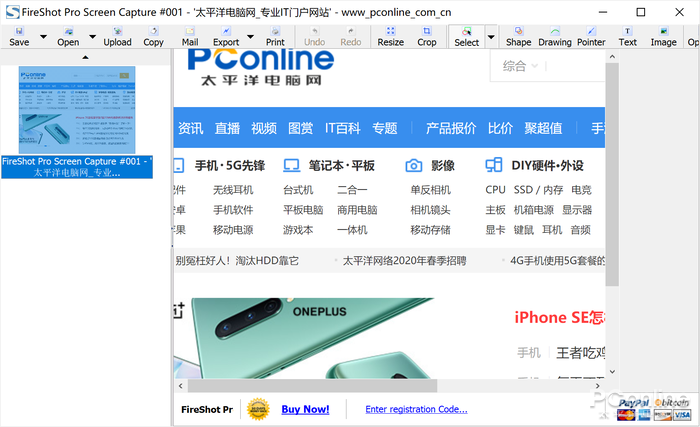The height and width of the screenshot is (427, 700).
Task: Expand the Open dropdown arrow
Action: click(x=92, y=37)
